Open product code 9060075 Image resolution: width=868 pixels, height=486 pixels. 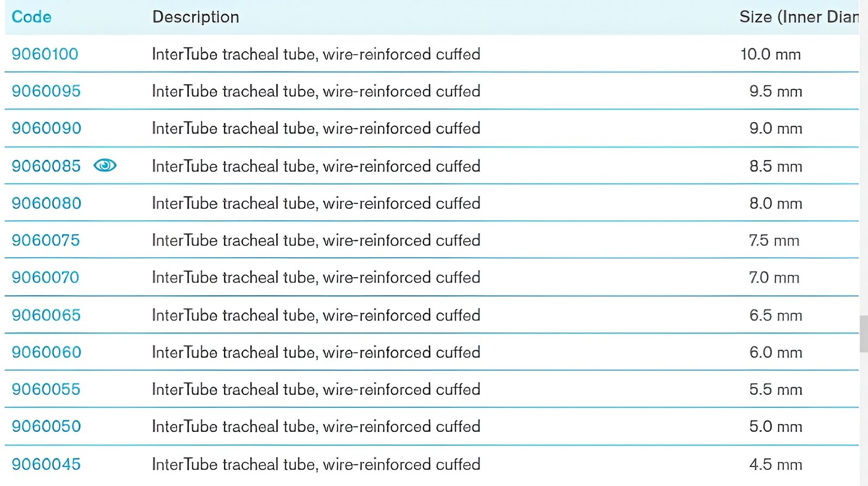click(x=46, y=240)
